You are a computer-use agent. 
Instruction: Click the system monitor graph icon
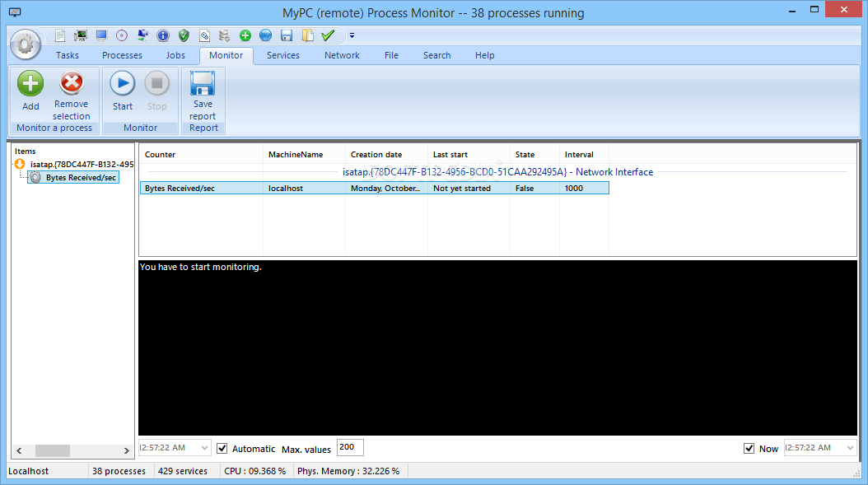pyautogui.click(x=81, y=35)
